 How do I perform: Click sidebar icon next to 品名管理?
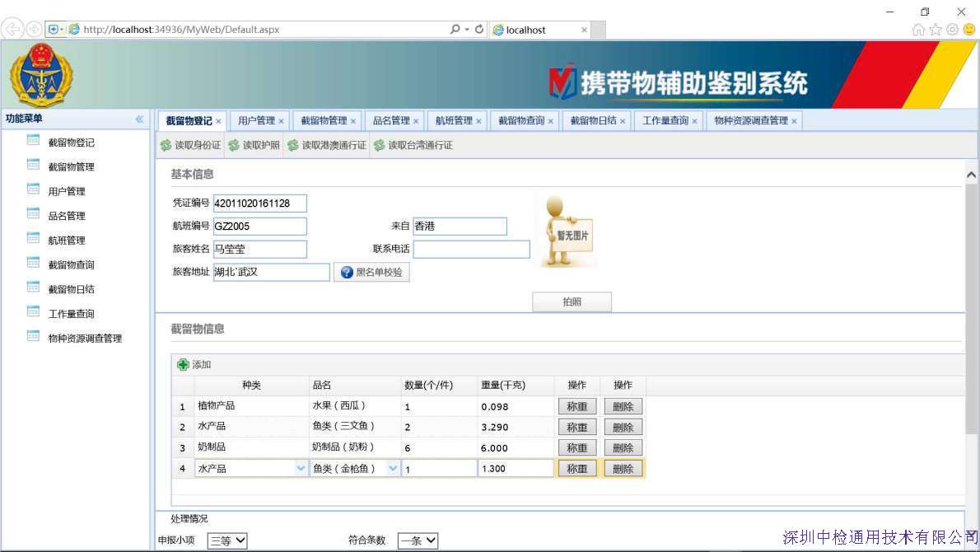pos(33,213)
